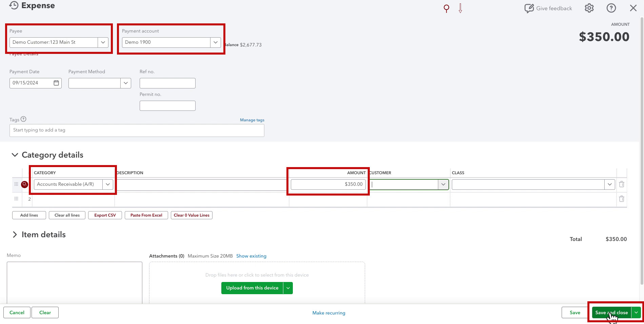
Task: Click the red copy-line icon on row 1
Action: pos(24,184)
